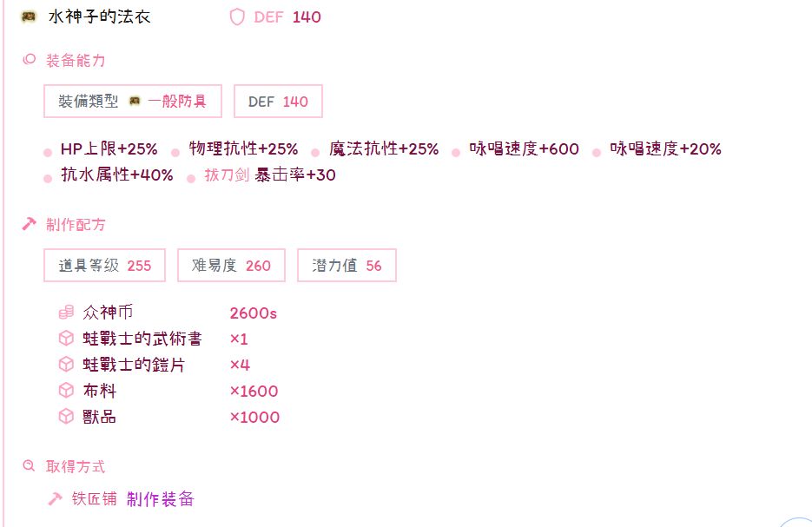This screenshot has height=527, width=812.
Task: Click the 道具等级 255 box
Action: (x=104, y=266)
